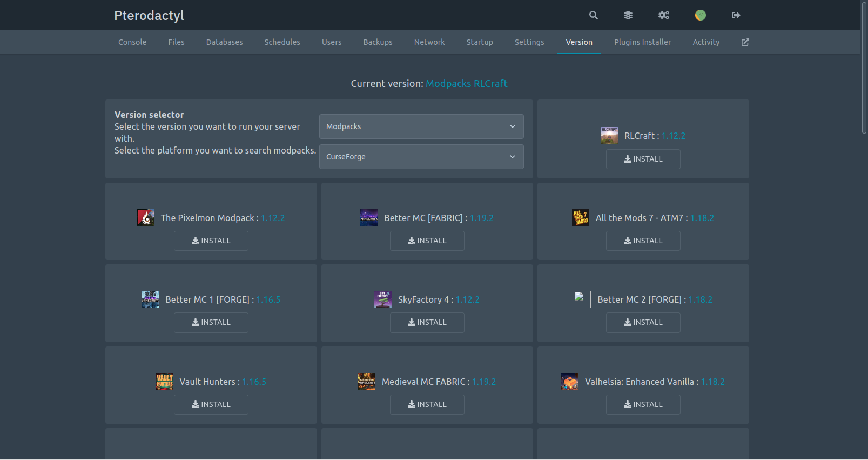Open the Plugins Installer tab
The width and height of the screenshot is (868, 460).
pyautogui.click(x=642, y=42)
